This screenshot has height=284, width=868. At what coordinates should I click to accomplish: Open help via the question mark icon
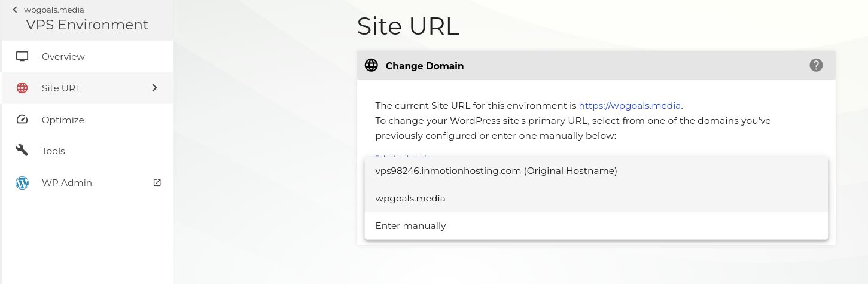pyautogui.click(x=816, y=65)
